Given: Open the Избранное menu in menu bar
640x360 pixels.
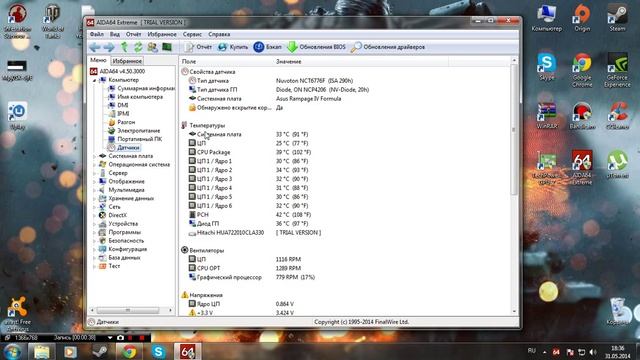Looking at the screenshot, I should (162, 34).
